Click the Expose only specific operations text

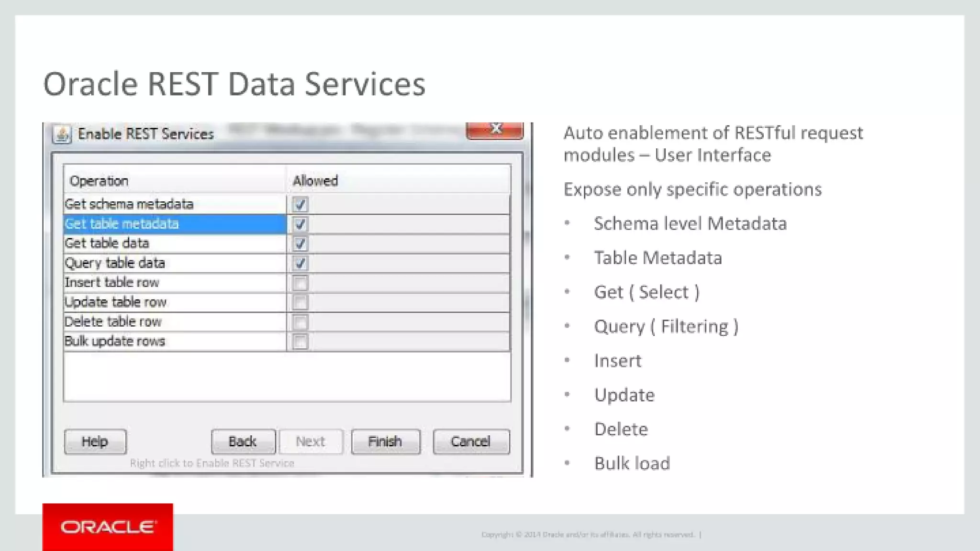pos(692,190)
